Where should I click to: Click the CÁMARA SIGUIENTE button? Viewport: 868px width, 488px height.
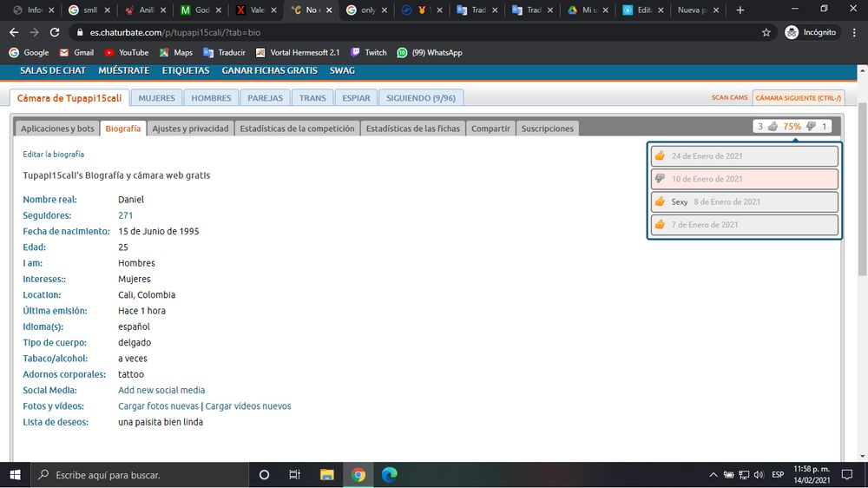tap(799, 97)
